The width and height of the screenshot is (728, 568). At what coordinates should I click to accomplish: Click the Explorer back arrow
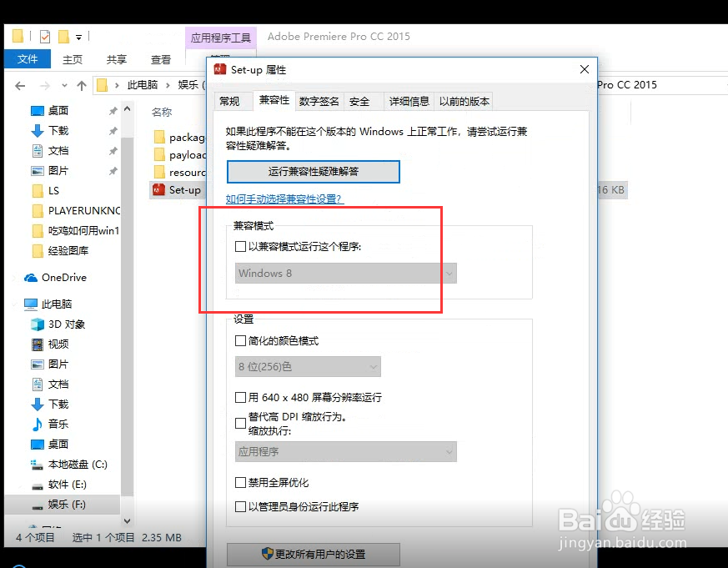pos(20,85)
